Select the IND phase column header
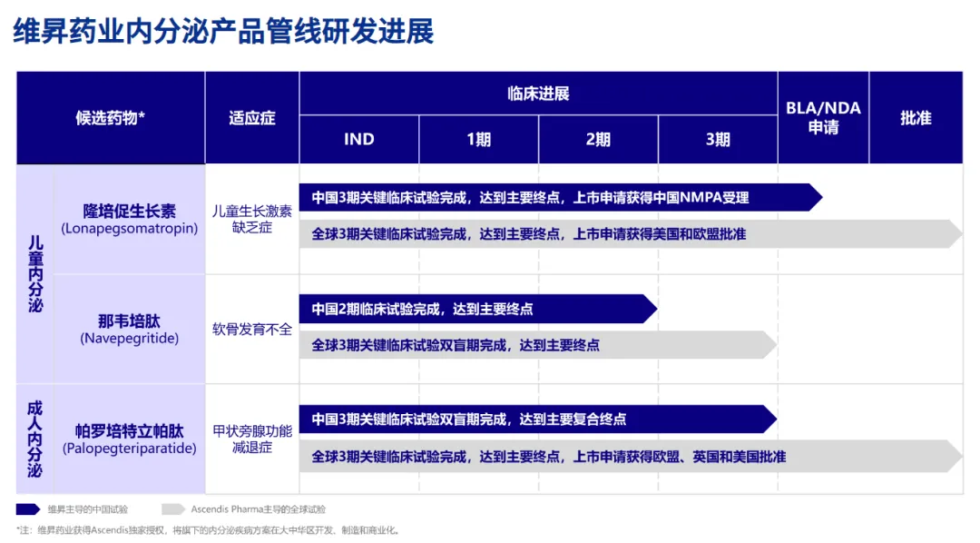 click(x=358, y=139)
